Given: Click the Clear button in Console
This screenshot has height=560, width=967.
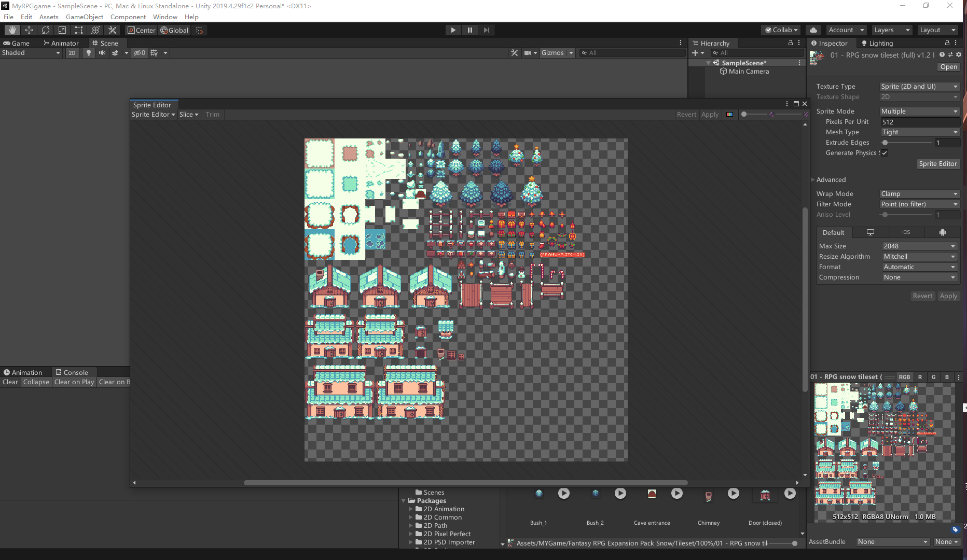Looking at the screenshot, I should point(10,382).
